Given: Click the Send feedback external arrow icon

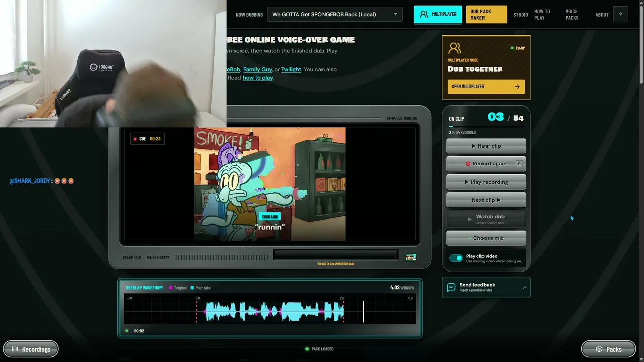Looking at the screenshot, I should (524, 288).
